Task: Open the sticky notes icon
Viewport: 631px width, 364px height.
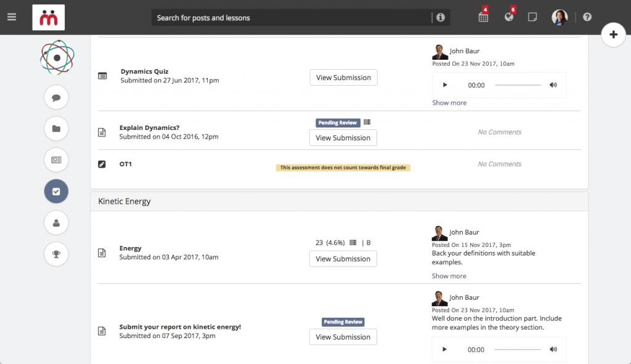Action: coord(532,17)
